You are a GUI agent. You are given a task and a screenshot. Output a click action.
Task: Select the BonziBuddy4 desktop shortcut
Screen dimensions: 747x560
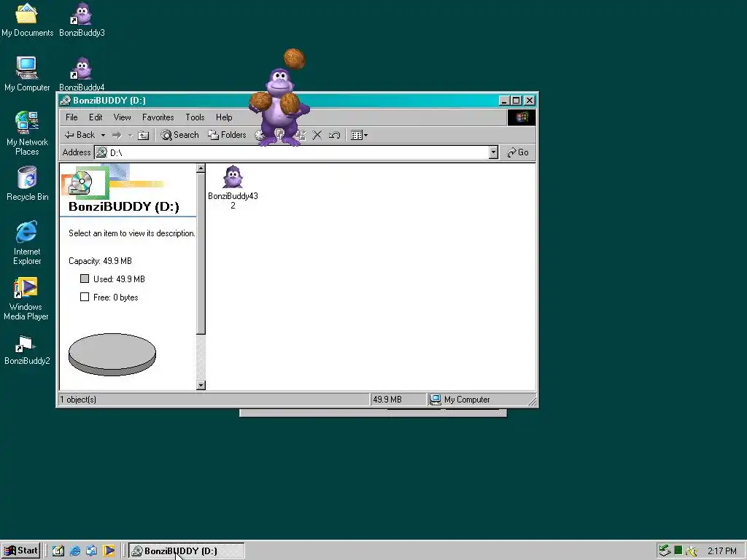coord(82,74)
